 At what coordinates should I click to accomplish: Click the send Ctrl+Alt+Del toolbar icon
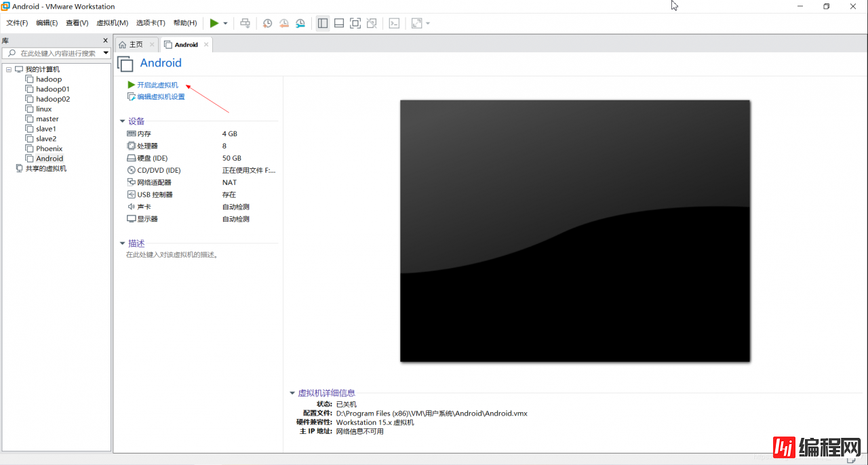coord(245,23)
